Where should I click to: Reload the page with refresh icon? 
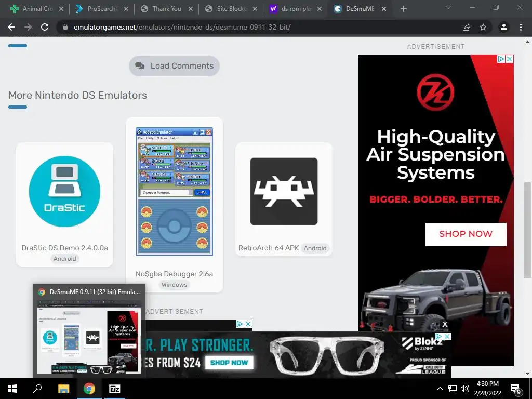(x=45, y=27)
